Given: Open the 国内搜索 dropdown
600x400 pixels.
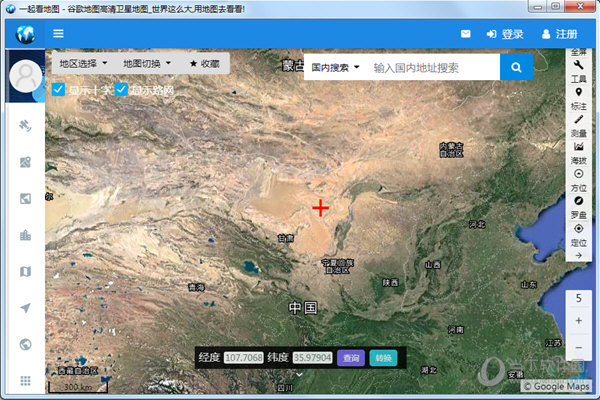Looking at the screenshot, I should (335, 68).
